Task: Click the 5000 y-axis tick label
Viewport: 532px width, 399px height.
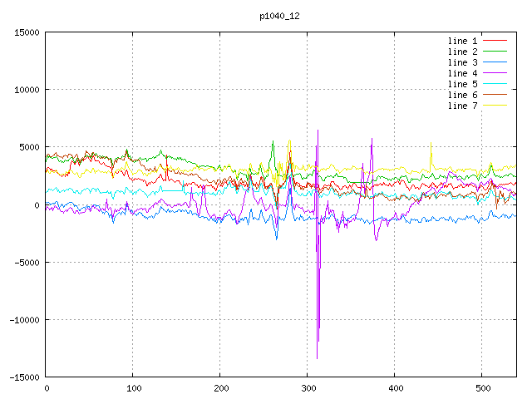Action: coord(27,147)
